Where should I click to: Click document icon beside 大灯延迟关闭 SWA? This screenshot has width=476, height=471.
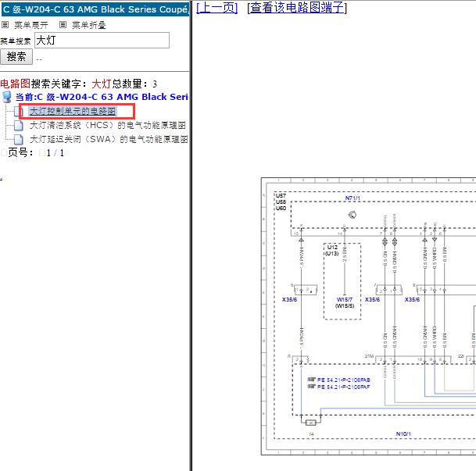point(18,139)
